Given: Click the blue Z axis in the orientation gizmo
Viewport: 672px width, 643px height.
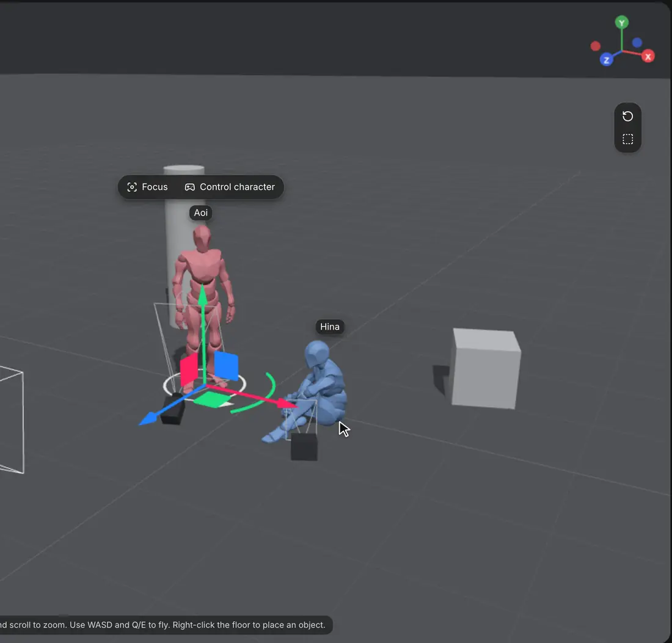Looking at the screenshot, I should point(607,60).
